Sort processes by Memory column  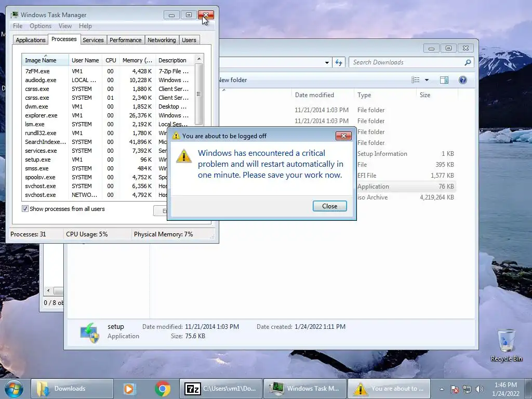pos(137,60)
